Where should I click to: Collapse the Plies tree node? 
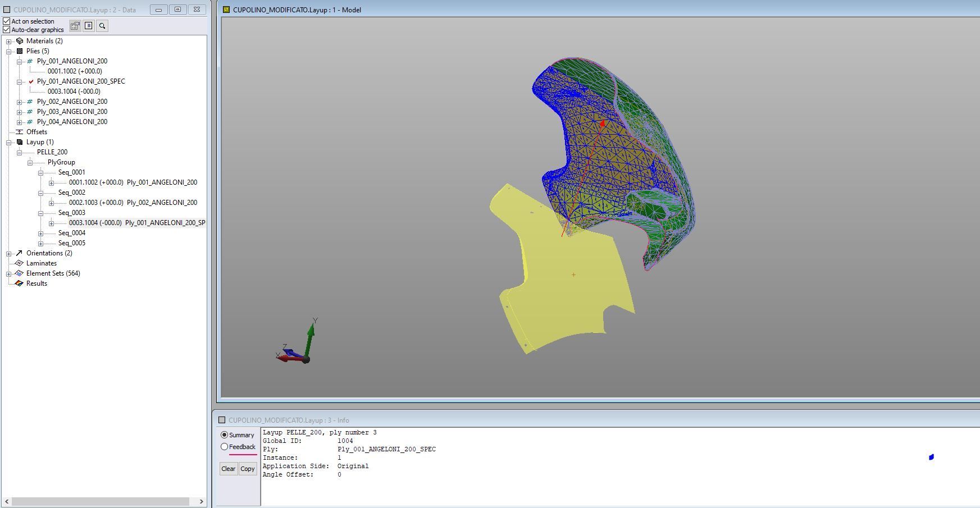coord(9,51)
